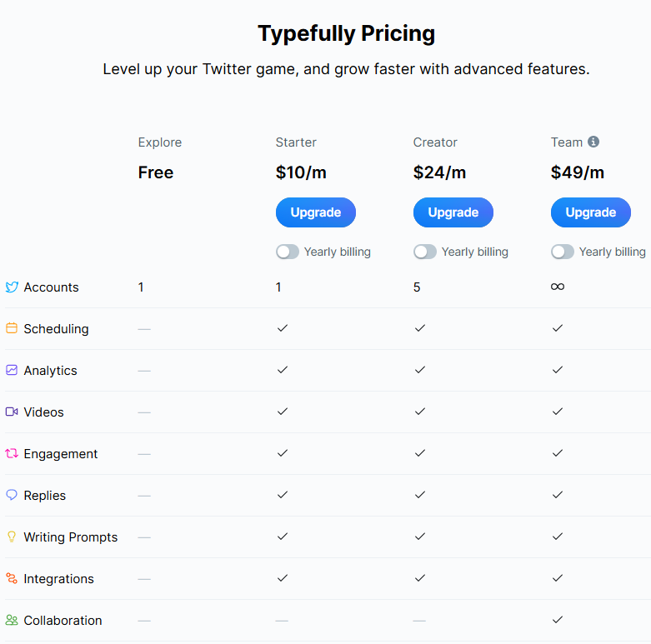The image size is (651, 644).
Task: Click the Collaboration people icon
Action: point(12,620)
